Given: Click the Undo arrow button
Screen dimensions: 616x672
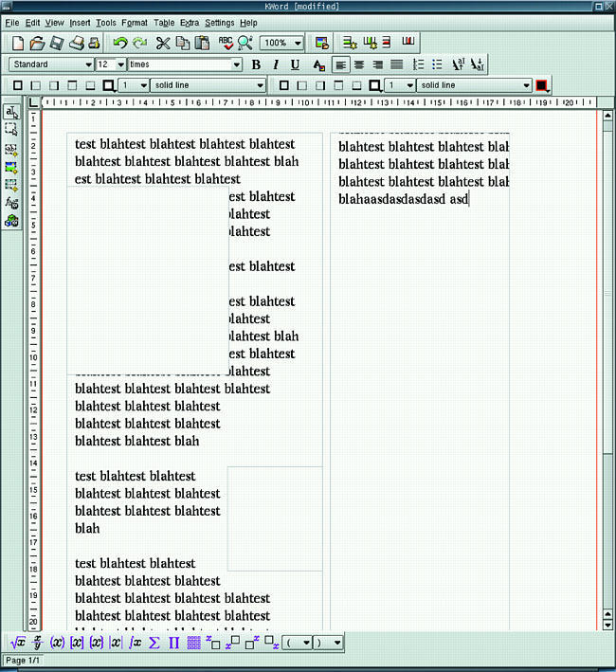Looking at the screenshot, I should tap(119, 43).
